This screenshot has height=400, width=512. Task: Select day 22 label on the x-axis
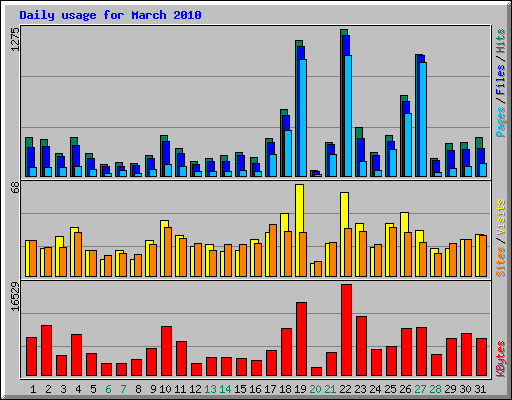tap(345, 389)
